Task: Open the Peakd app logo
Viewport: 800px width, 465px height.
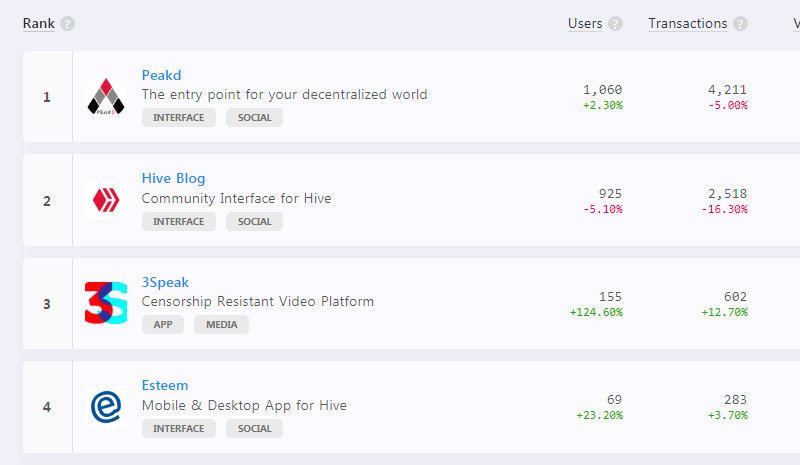Action: (106, 96)
